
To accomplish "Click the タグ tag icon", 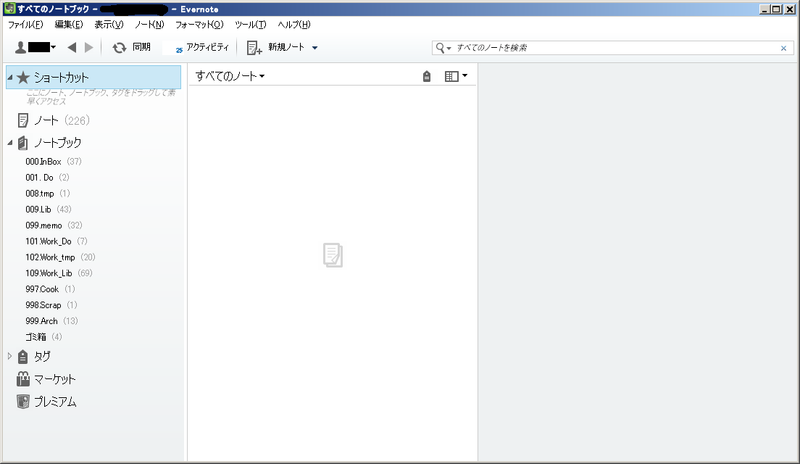I will pyautogui.click(x=22, y=356).
